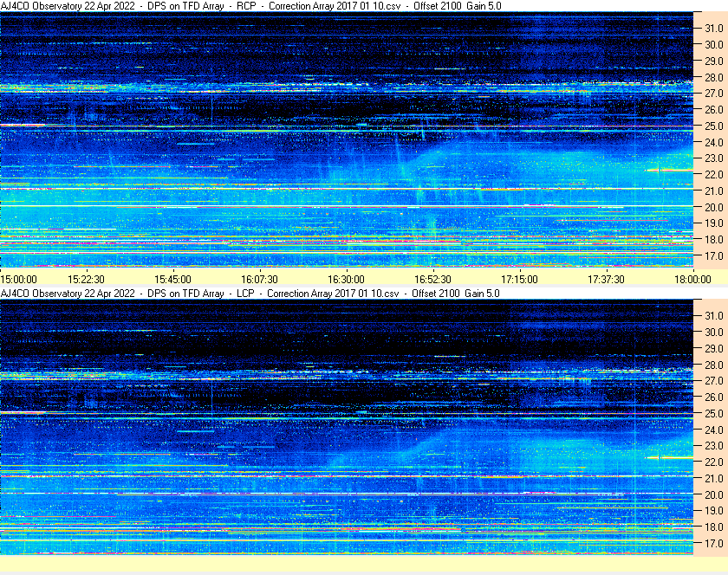728x575 pixels.
Task: Select the 25.0 frequency tick on RCP panel
Action: click(x=712, y=126)
